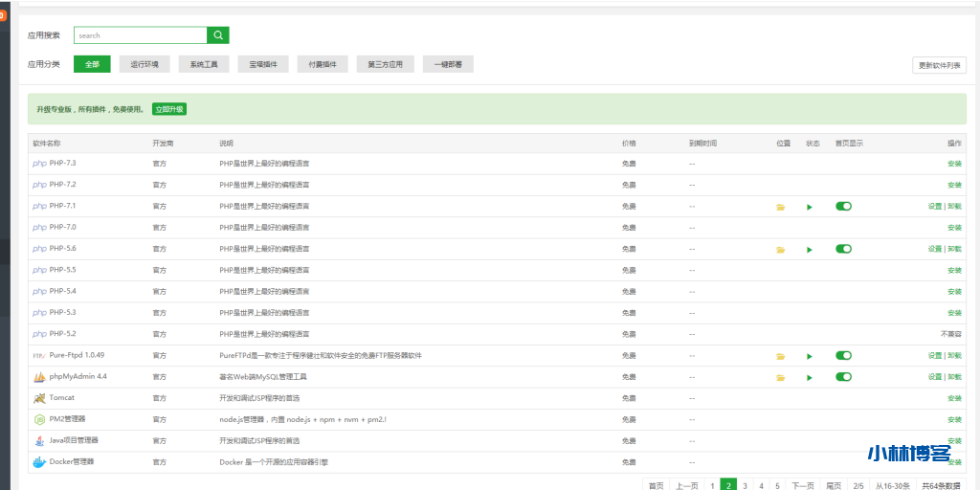Viewport: 980px width, 490px height.
Task: Click the Docker whale icon
Action: click(x=39, y=462)
